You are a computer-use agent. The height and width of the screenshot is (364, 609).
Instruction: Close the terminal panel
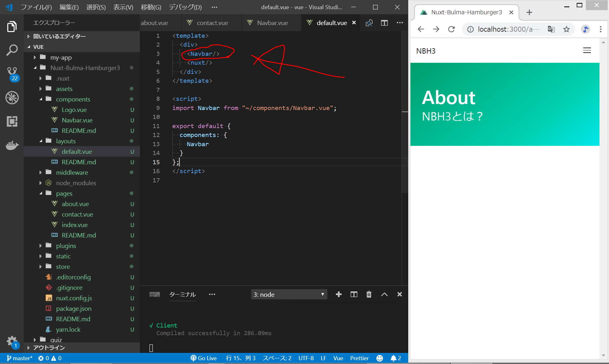(x=400, y=294)
